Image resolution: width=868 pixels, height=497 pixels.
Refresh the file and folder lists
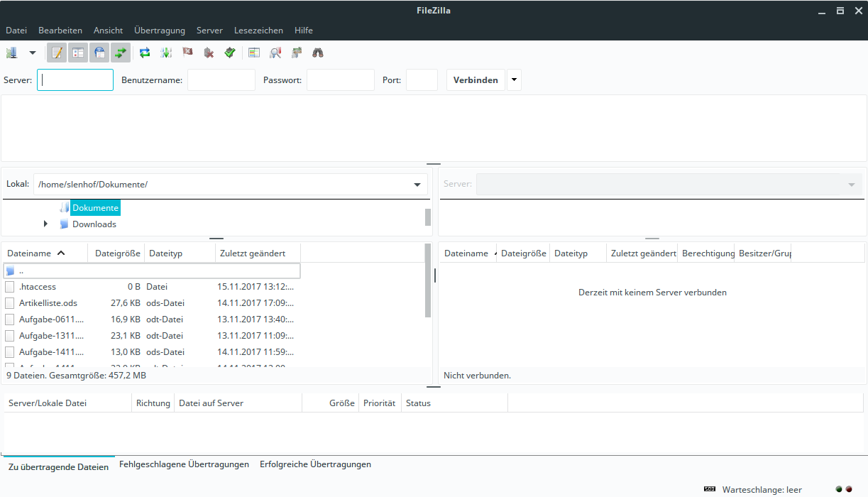tap(145, 53)
